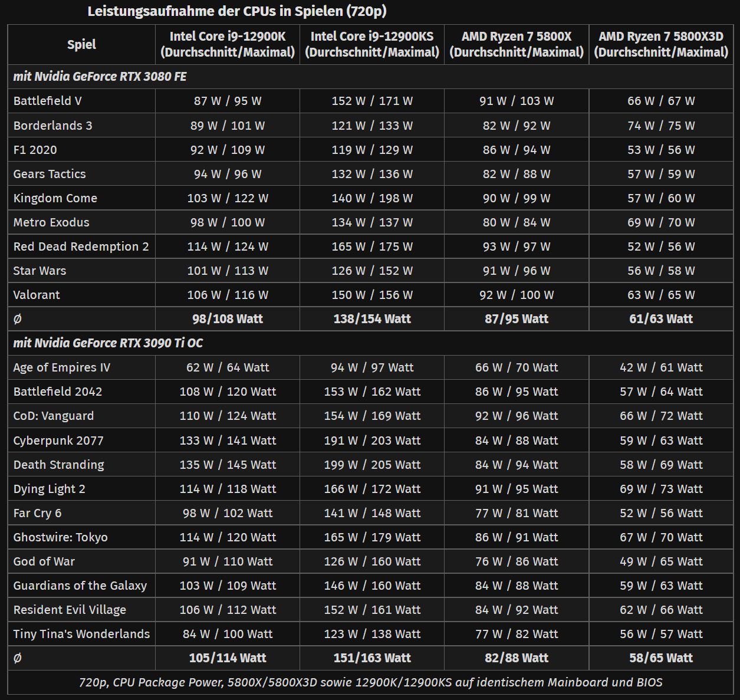This screenshot has height=700, width=740.
Task: Click the '42 W / 61 Watt' Age of Empires cell
Action: point(661,367)
